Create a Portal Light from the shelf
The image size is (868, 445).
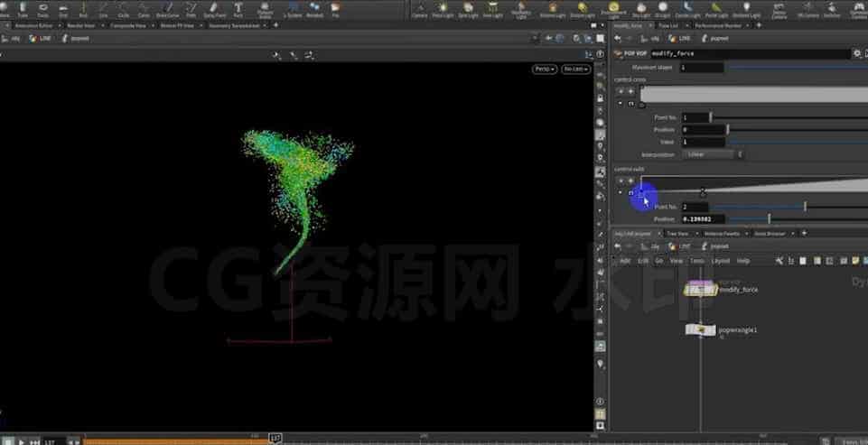tap(716, 9)
